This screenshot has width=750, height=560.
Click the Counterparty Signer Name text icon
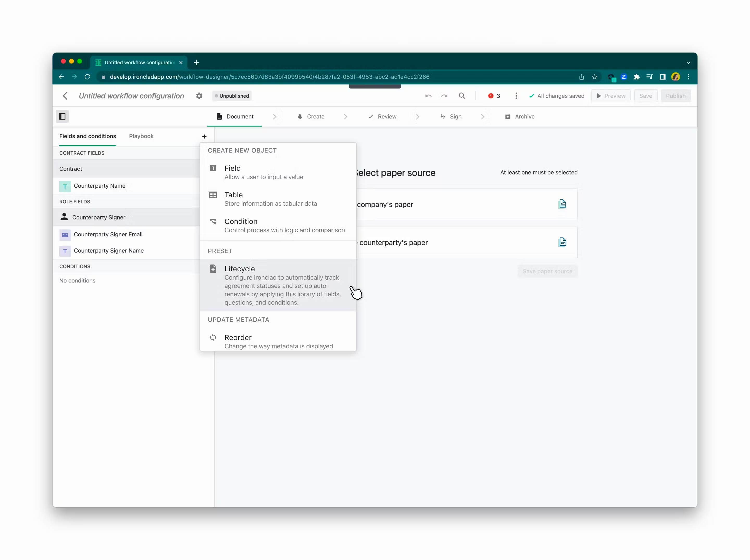[x=65, y=251]
